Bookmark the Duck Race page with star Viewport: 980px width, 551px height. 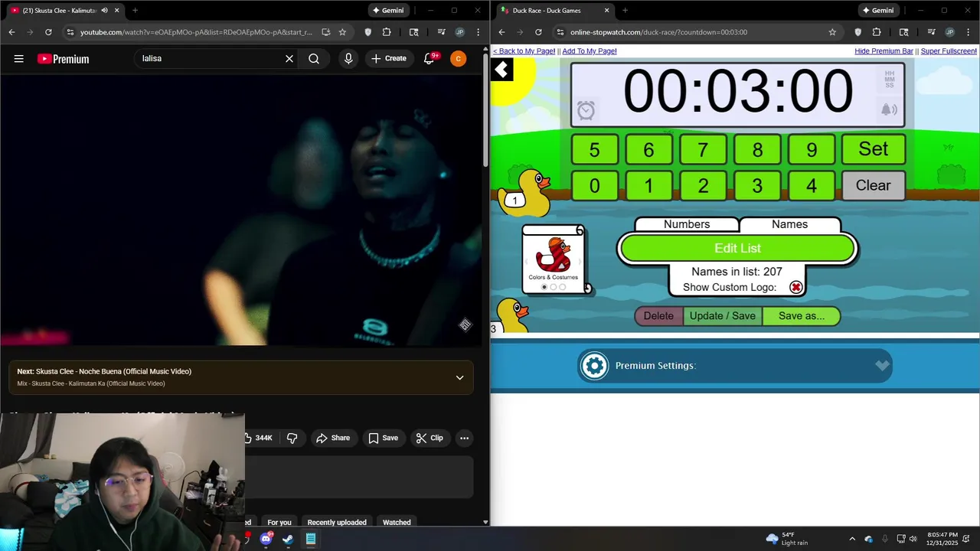(832, 32)
